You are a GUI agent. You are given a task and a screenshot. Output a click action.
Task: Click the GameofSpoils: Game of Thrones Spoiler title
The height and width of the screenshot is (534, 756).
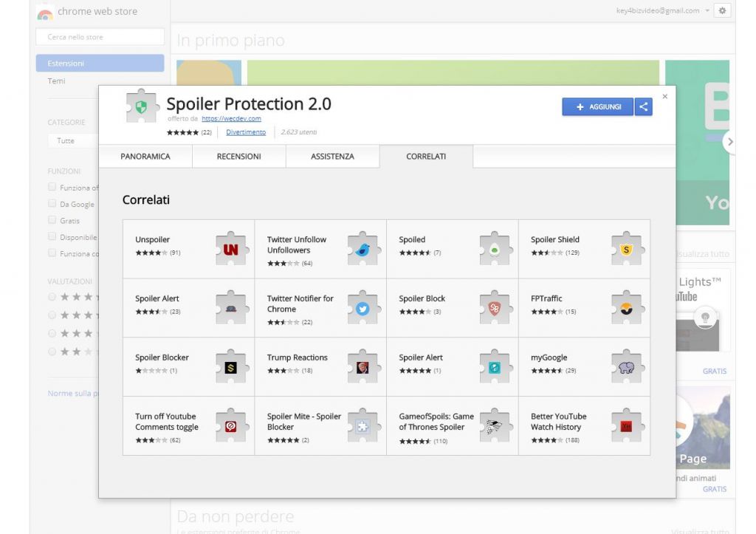point(436,422)
